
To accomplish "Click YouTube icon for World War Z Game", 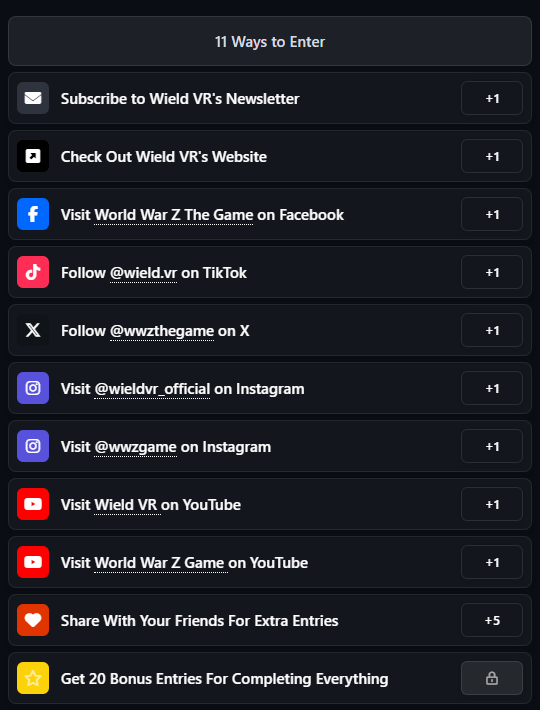I will coord(33,562).
